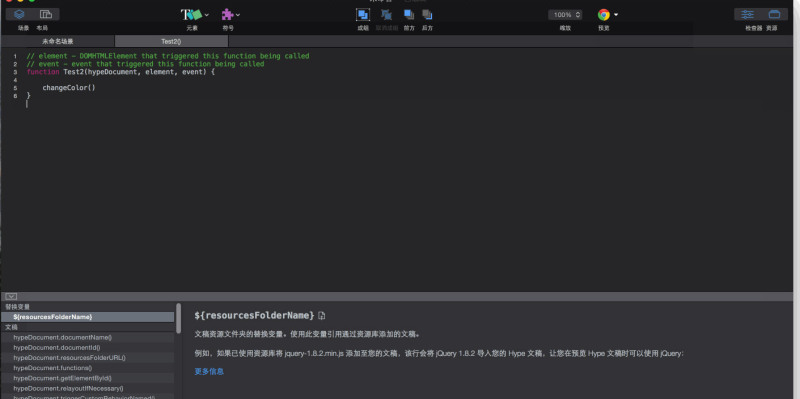Click the first comment line in editor
Image resolution: width=800 pixels, height=399 pixels.
tap(168, 56)
